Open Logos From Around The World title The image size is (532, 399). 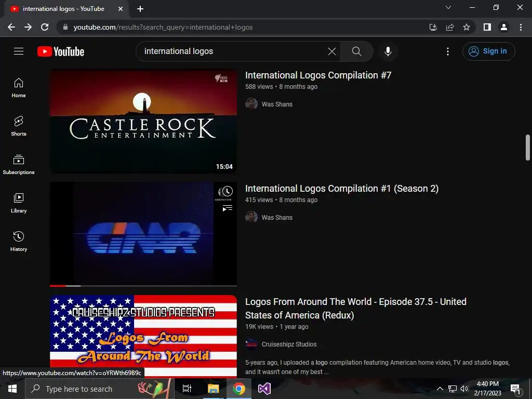point(355,309)
